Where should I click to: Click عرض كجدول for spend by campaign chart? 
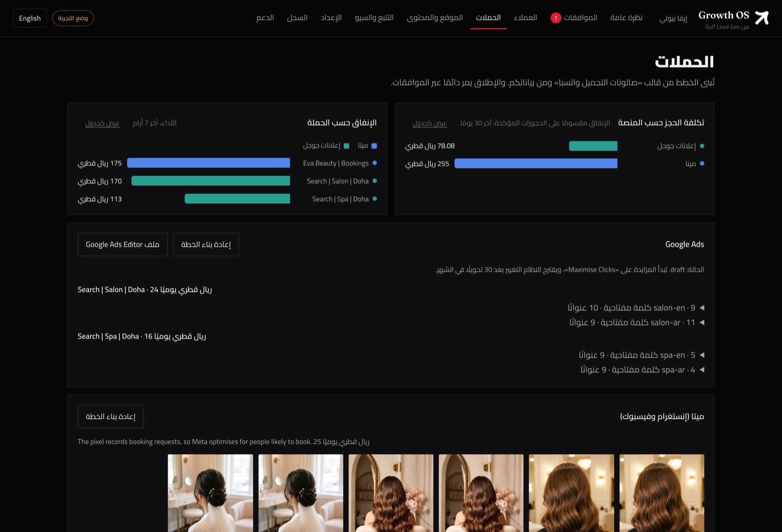coord(102,123)
